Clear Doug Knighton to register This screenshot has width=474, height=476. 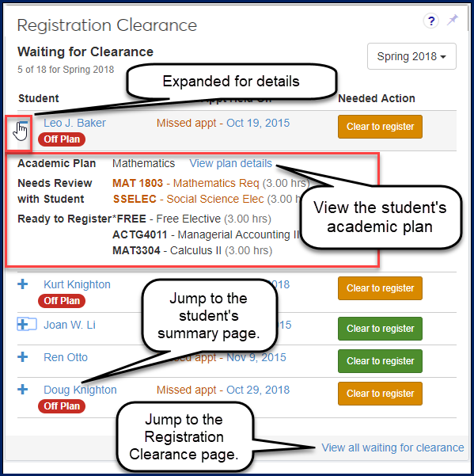380,394
